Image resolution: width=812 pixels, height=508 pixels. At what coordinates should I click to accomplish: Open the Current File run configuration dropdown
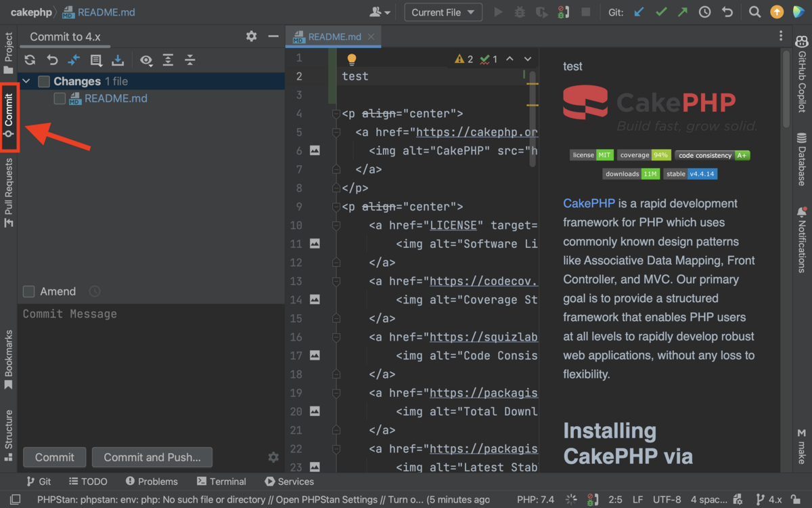tap(443, 12)
